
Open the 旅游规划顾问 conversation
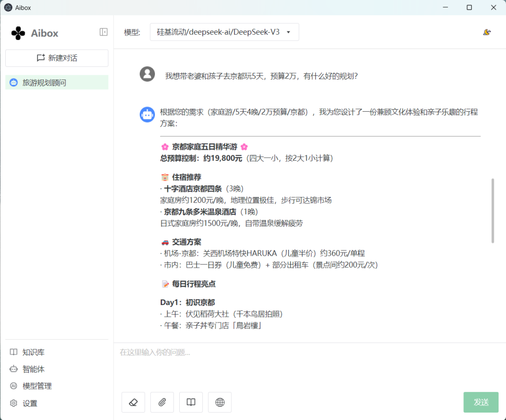(x=57, y=83)
